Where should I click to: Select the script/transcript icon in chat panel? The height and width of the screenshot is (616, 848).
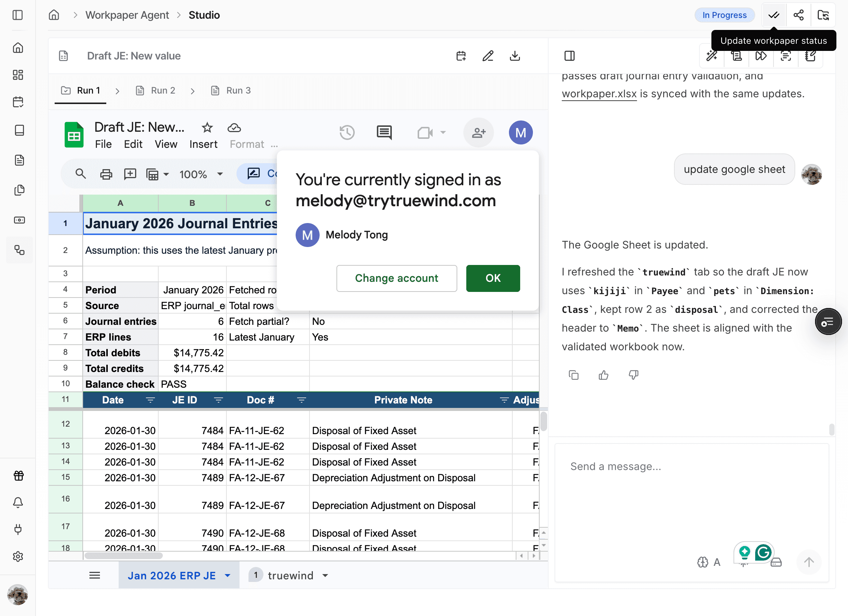(736, 56)
